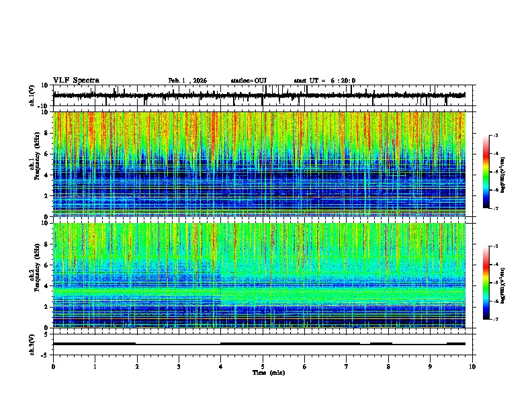532x411 pixels.
Task: Click the "-7" label on ch.1 color bar
Action: (496, 208)
